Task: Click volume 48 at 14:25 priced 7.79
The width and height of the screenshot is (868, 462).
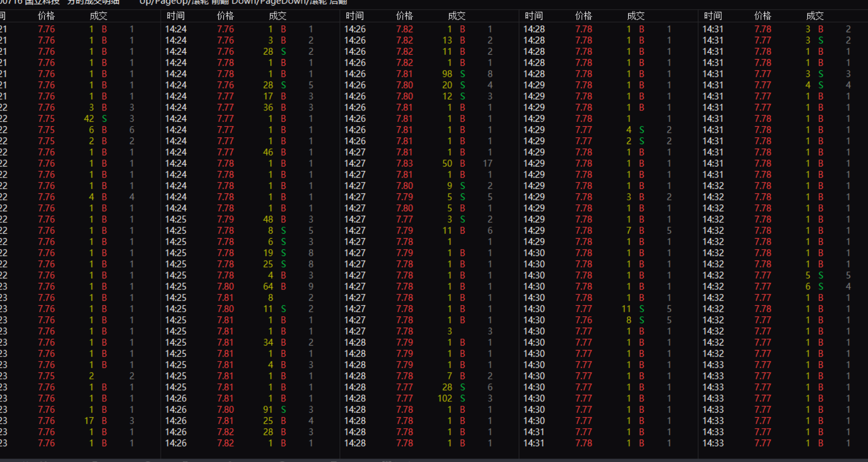Action: [x=268, y=219]
